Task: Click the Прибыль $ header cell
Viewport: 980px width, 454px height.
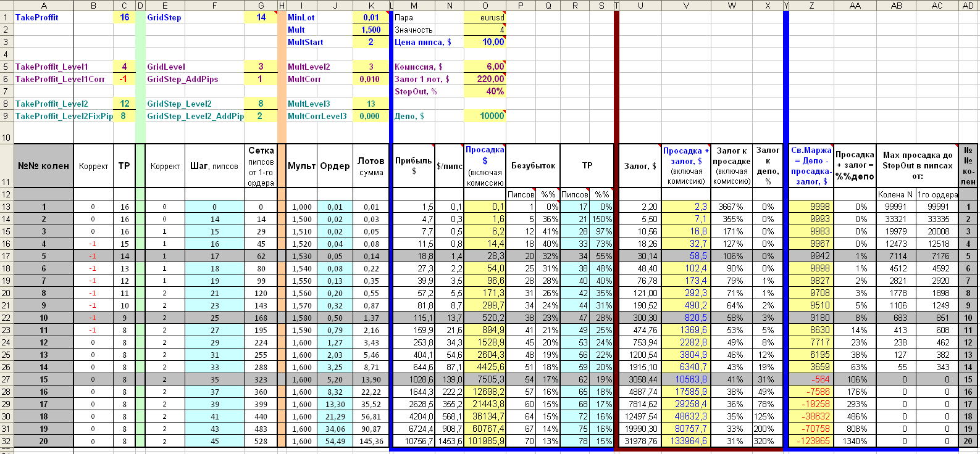Action: pos(413,166)
